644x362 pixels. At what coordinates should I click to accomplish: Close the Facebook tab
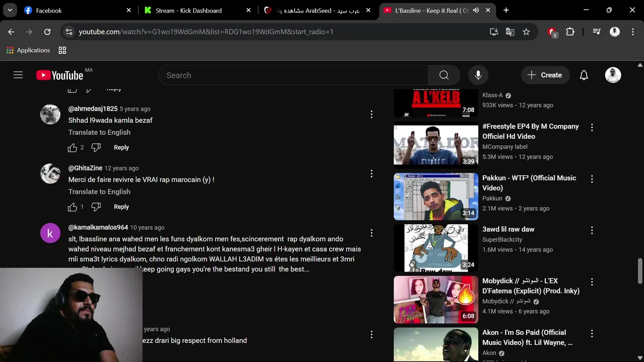(x=129, y=10)
